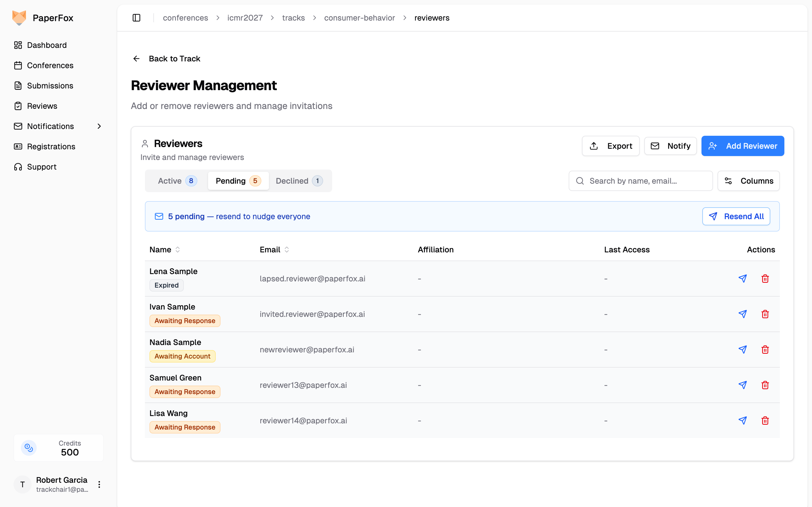This screenshot has height=507, width=812.
Task: Open the Credits coin icon
Action: click(x=29, y=448)
